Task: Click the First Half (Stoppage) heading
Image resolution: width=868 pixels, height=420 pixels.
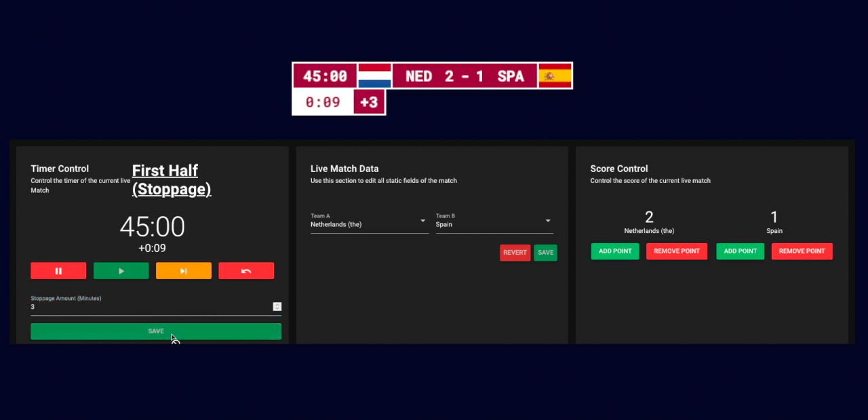Action: pos(172,180)
